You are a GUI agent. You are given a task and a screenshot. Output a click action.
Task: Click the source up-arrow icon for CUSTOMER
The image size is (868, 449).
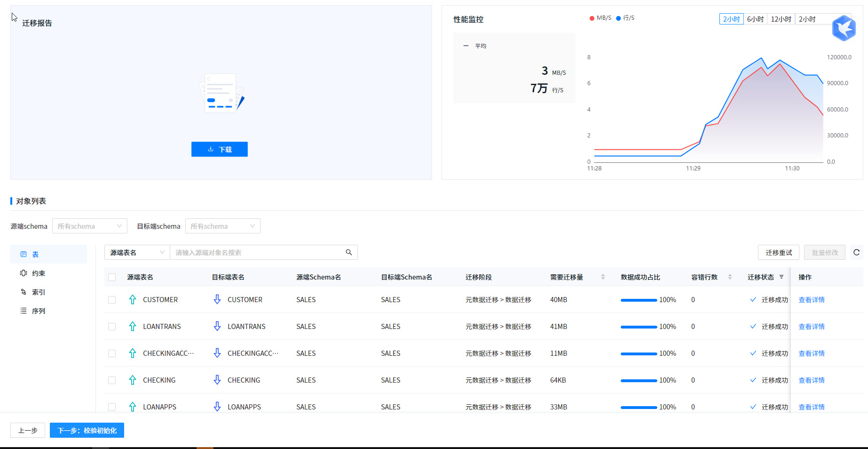(x=133, y=299)
